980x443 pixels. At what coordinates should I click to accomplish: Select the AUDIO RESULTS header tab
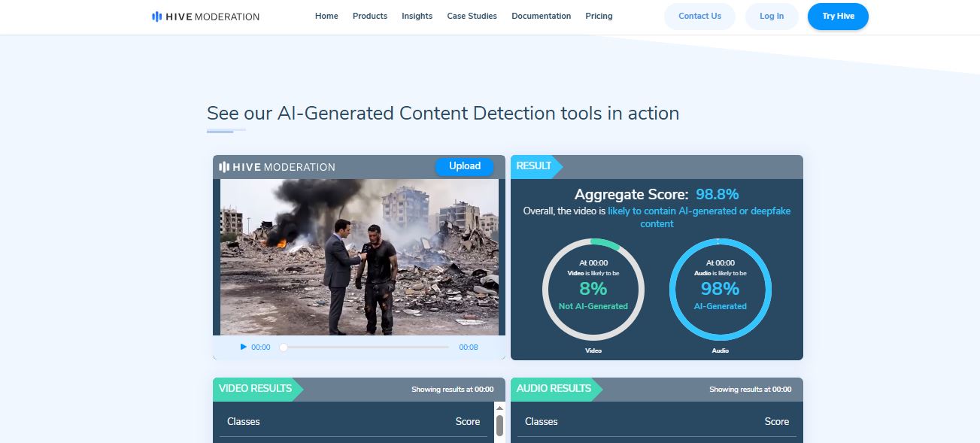pyautogui.click(x=554, y=389)
